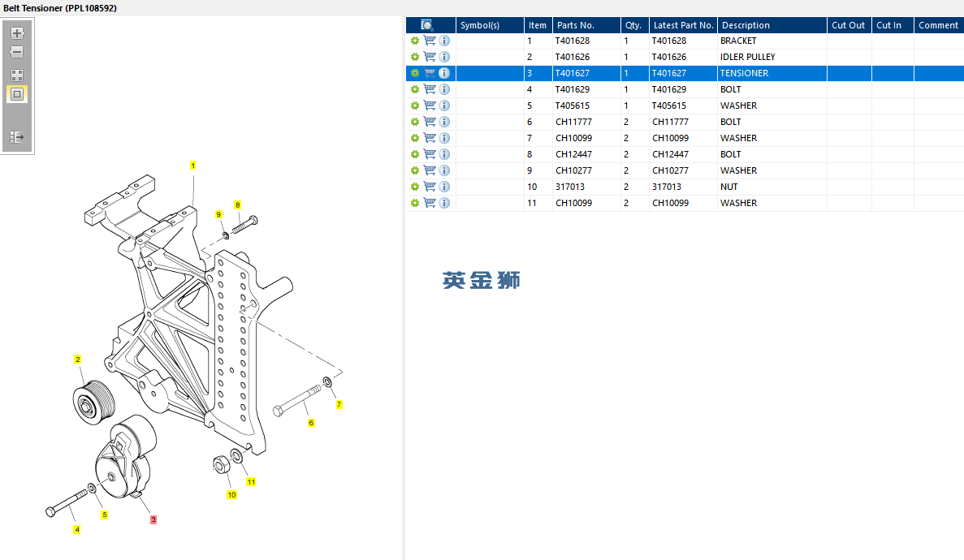Click the Cut In column header

893,25
